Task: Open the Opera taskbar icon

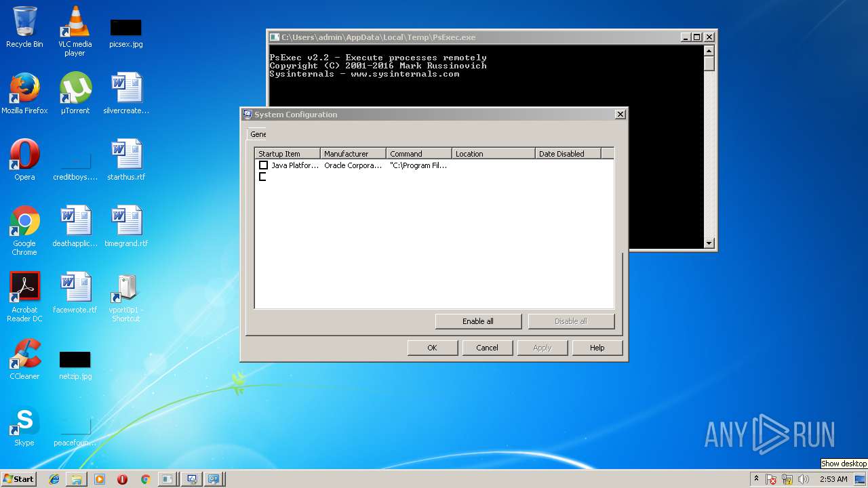Action: [122, 479]
